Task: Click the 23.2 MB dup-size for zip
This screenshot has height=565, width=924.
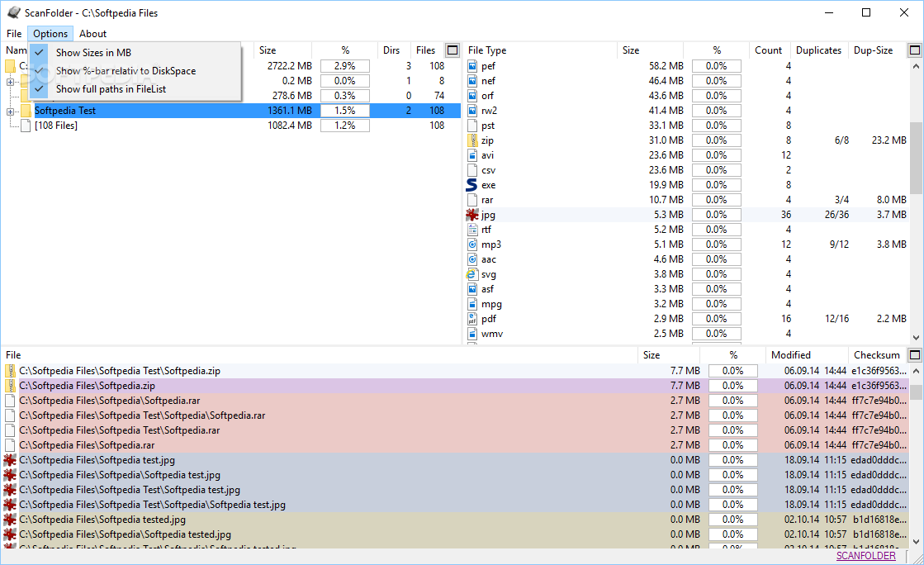Action: coord(888,140)
